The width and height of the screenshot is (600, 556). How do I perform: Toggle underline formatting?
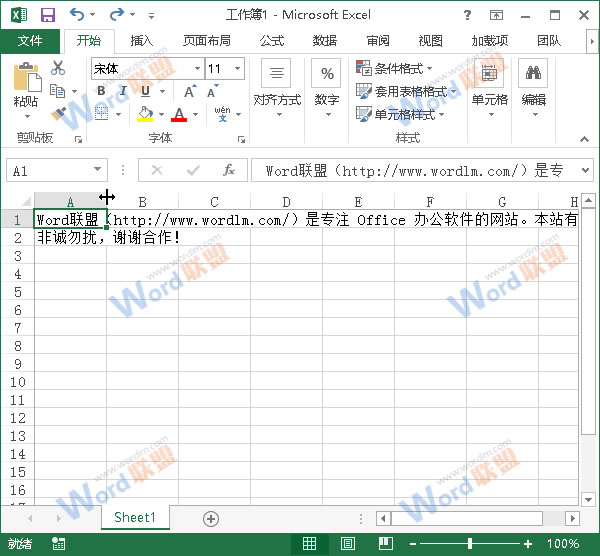(x=145, y=91)
